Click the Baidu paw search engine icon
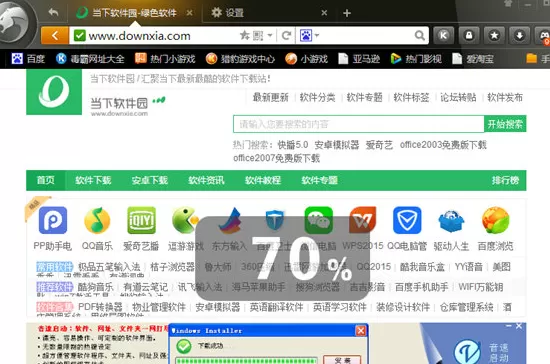 [306, 35]
